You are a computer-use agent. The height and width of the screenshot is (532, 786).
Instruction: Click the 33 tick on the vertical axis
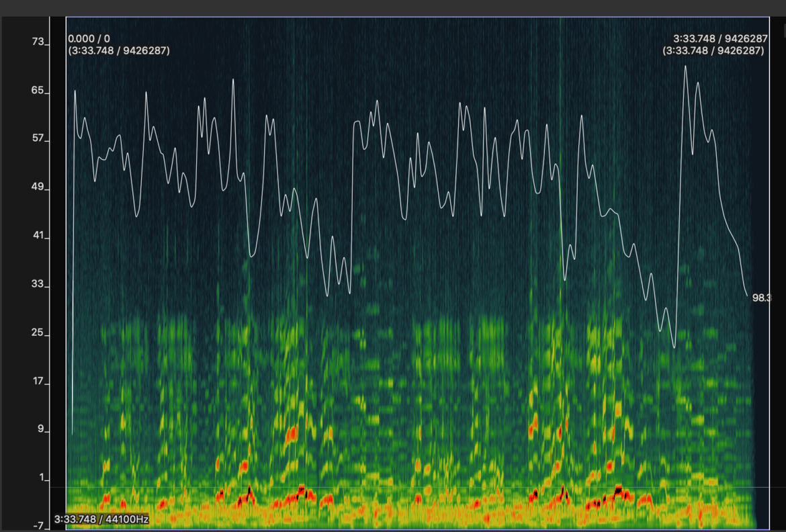37,284
